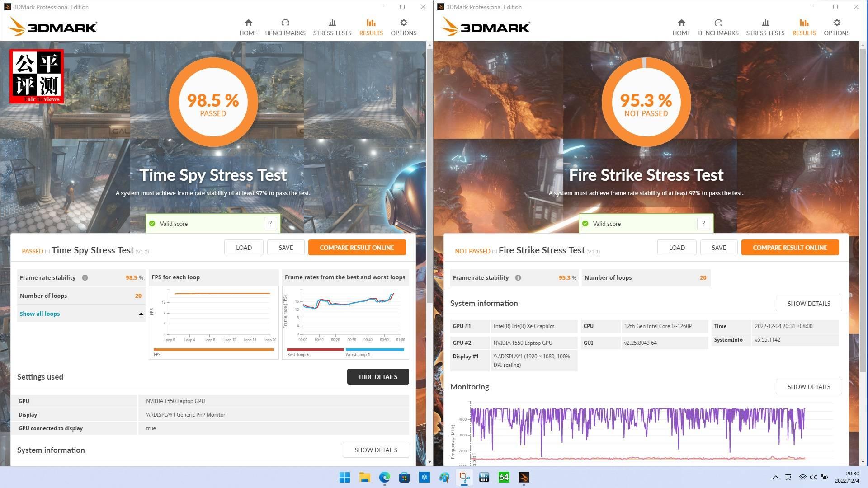Select RESULTS tab in the right Fire Strike window
Viewport: 868px width, 488px height.
804,27
